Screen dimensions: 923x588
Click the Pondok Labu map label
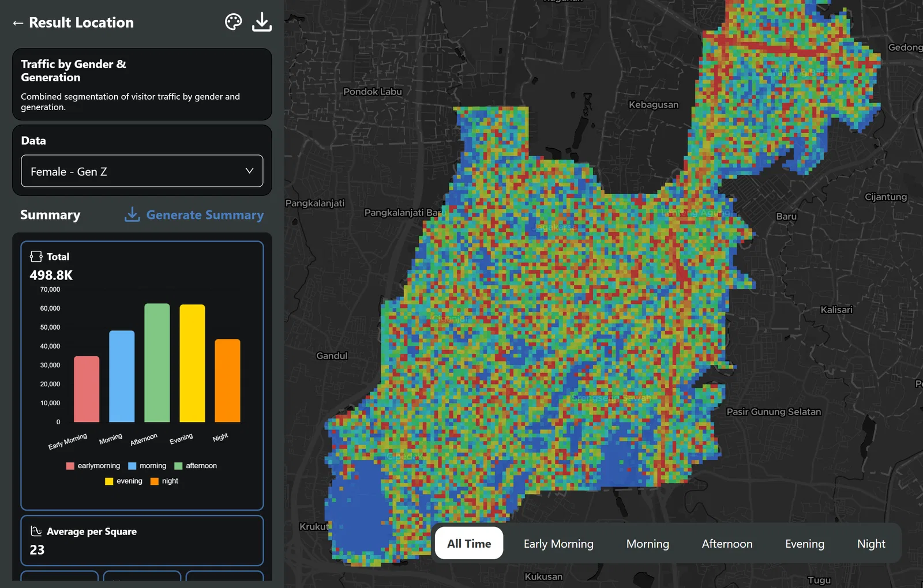[373, 92]
